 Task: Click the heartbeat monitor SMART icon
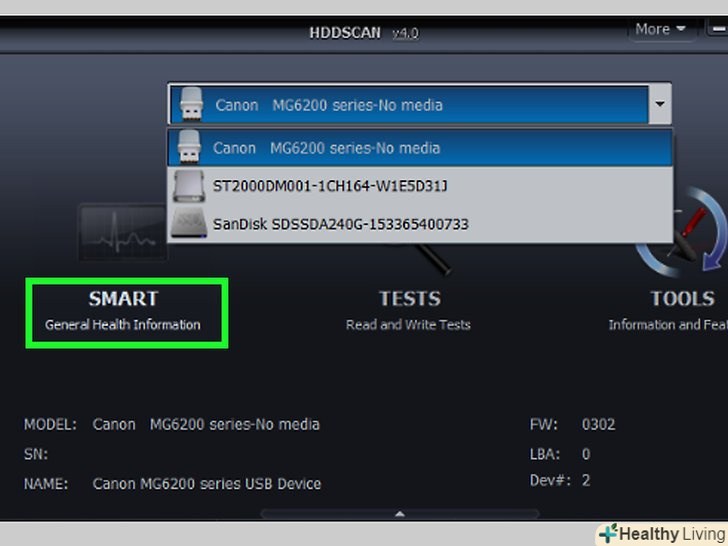click(123, 232)
